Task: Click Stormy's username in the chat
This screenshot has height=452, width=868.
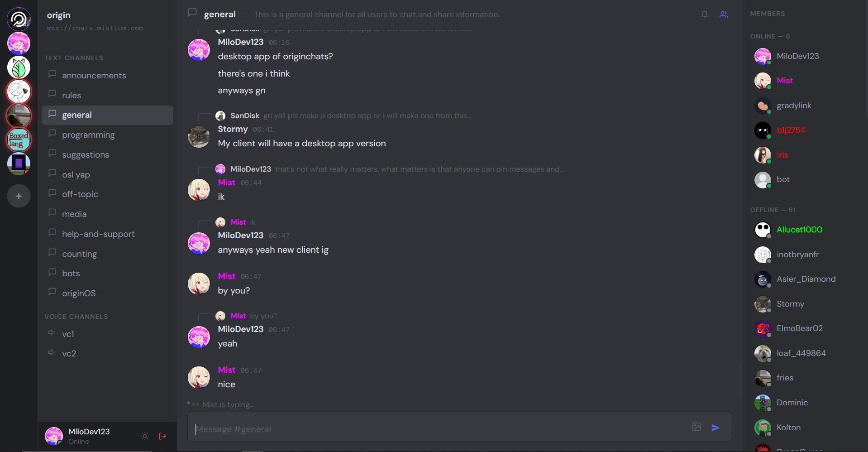Action: click(233, 129)
